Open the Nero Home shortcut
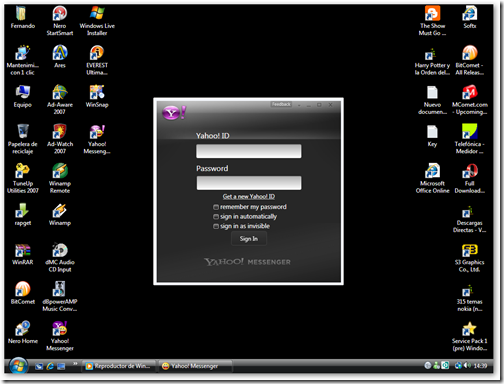 tap(22, 332)
